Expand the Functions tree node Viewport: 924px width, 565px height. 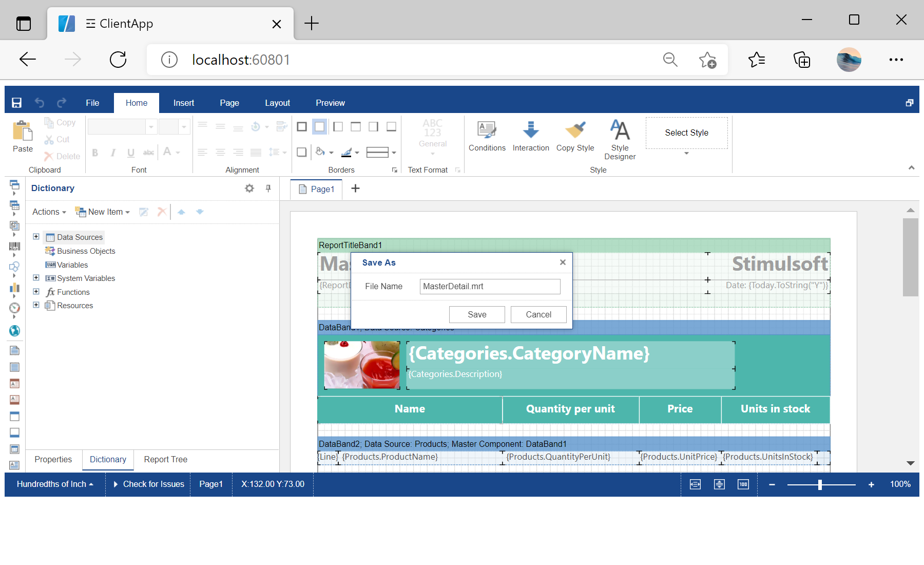click(x=36, y=292)
